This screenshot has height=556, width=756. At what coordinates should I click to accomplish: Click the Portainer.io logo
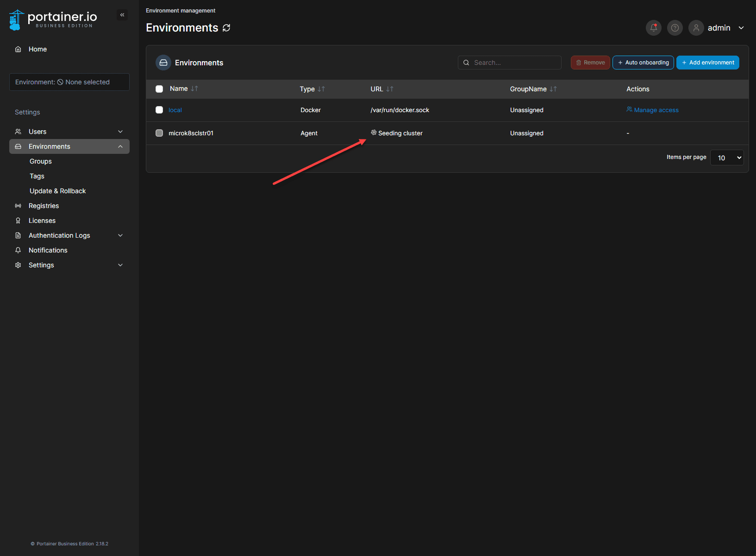click(x=53, y=19)
